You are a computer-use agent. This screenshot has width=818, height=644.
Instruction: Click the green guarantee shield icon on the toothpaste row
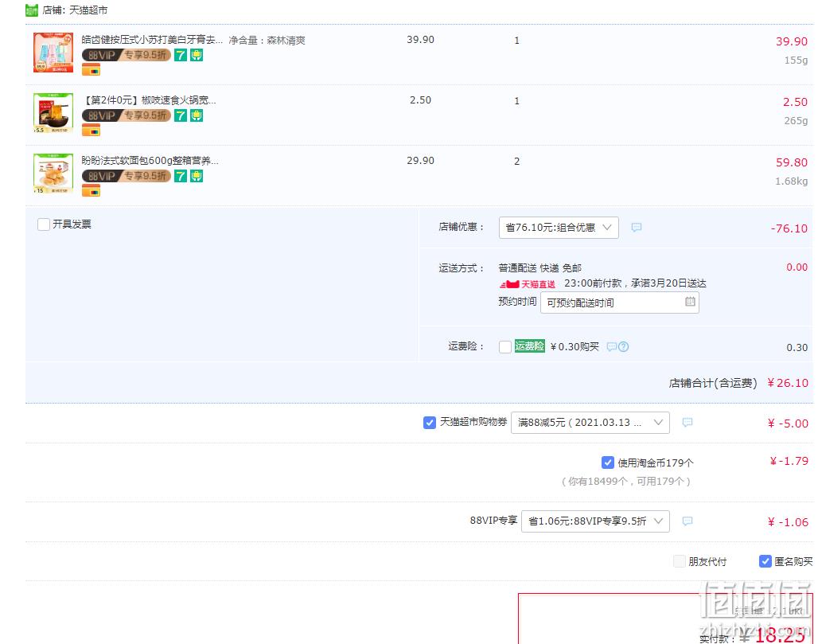(x=197, y=55)
